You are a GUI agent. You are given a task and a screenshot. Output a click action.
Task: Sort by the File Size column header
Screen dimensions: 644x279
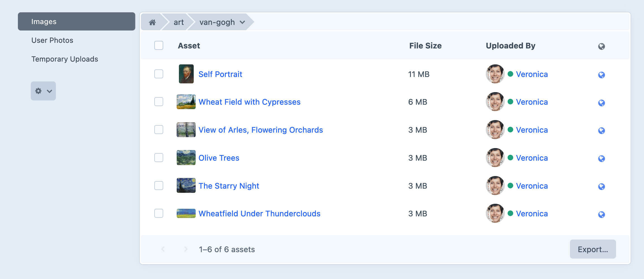[x=425, y=46]
